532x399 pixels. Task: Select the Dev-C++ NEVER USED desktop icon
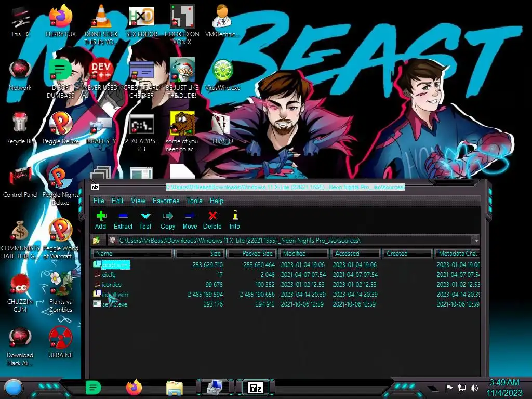click(x=101, y=75)
